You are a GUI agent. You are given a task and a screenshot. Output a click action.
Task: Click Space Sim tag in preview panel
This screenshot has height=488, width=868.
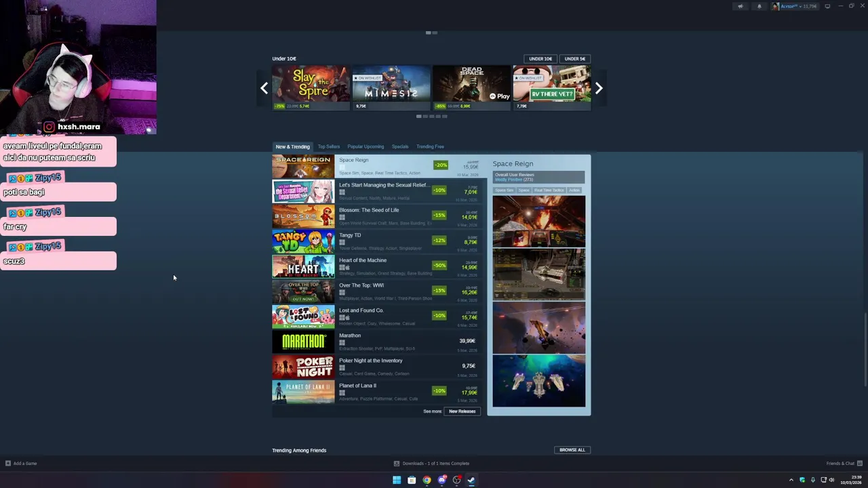click(x=504, y=190)
